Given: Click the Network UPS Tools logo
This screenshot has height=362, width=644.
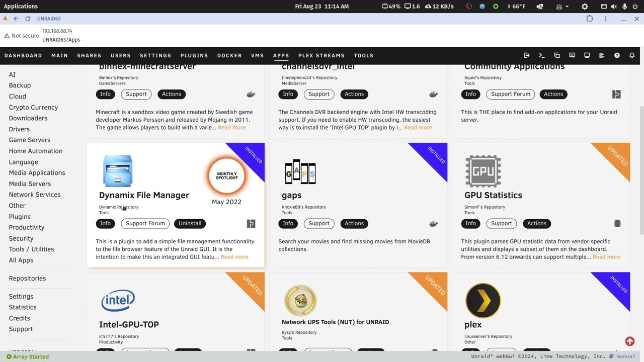Looking at the screenshot, I should 300,301.
